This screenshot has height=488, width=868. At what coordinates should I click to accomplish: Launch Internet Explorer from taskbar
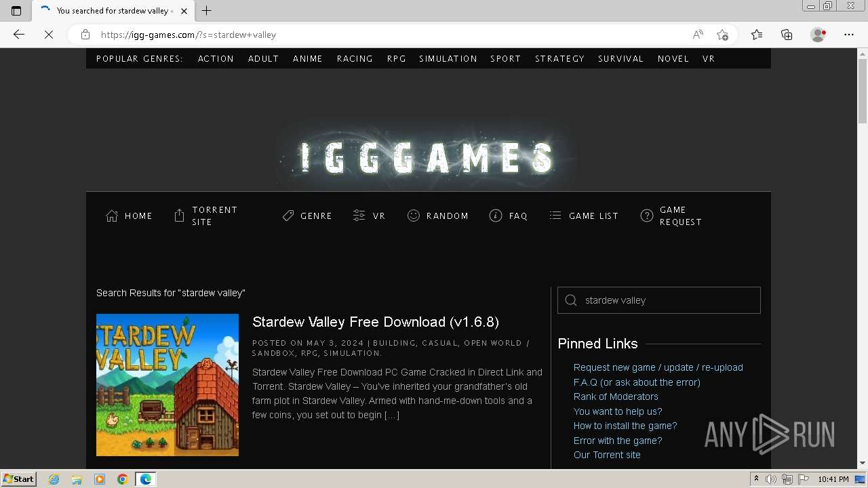click(x=54, y=479)
